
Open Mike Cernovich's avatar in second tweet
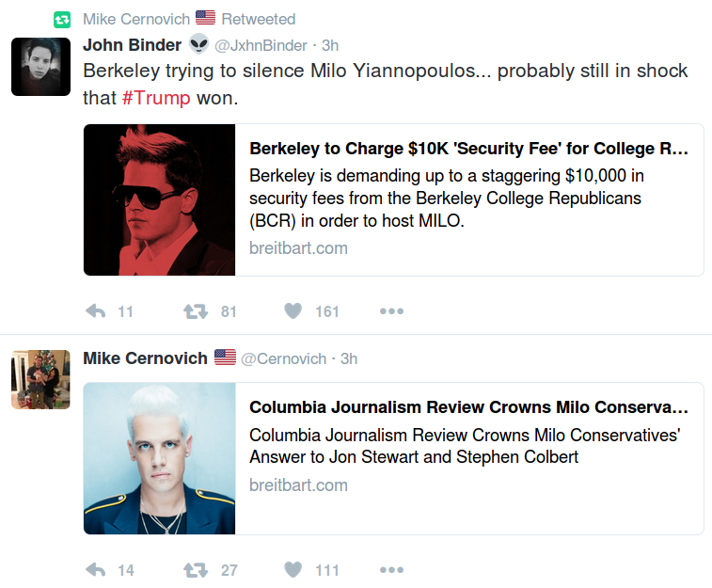[x=40, y=379]
